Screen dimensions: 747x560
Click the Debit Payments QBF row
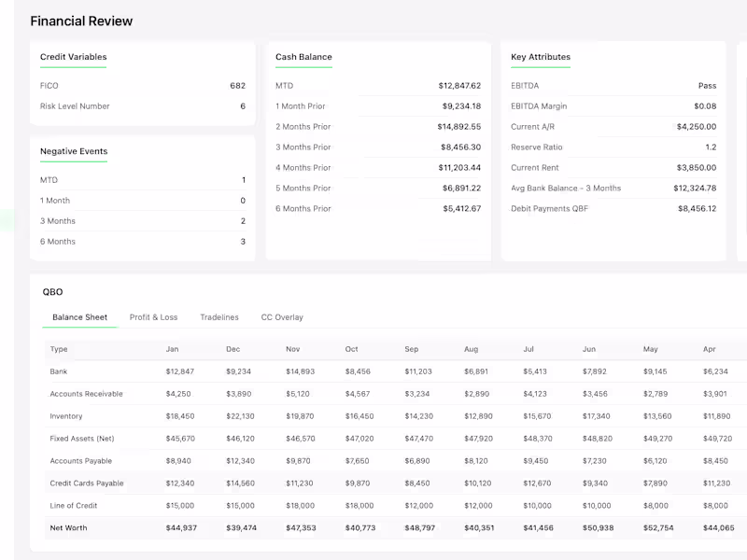pyautogui.click(x=613, y=208)
